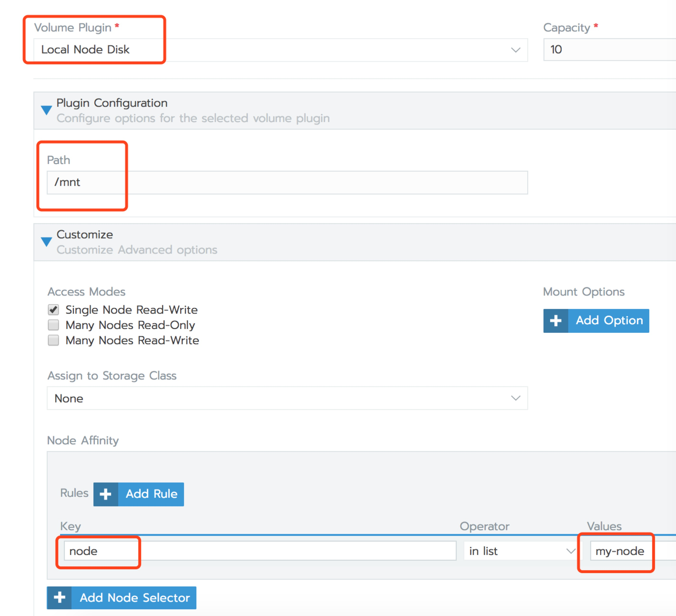The width and height of the screenshot is (676, 616).
Task: Collapse the Customize section triangle
Action: (46, 241)
